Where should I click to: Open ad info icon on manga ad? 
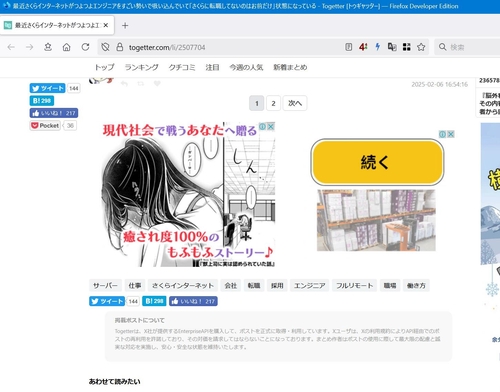(x=263, y=126)
